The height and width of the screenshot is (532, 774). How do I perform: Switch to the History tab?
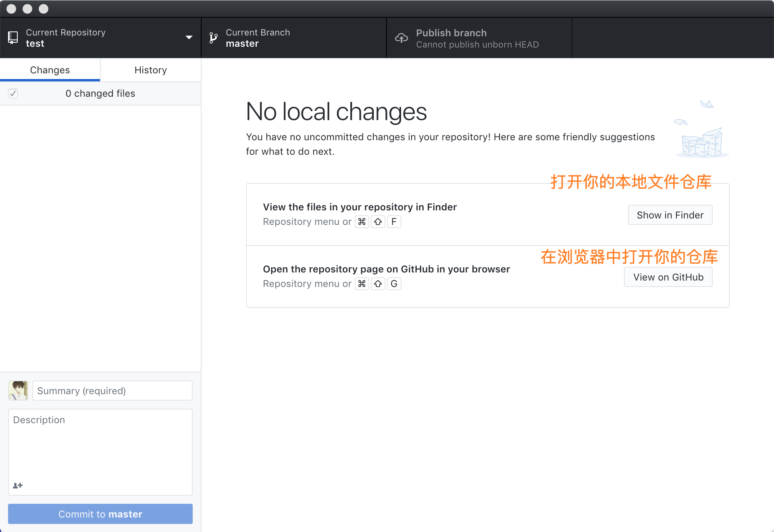(x=150, y=70)
